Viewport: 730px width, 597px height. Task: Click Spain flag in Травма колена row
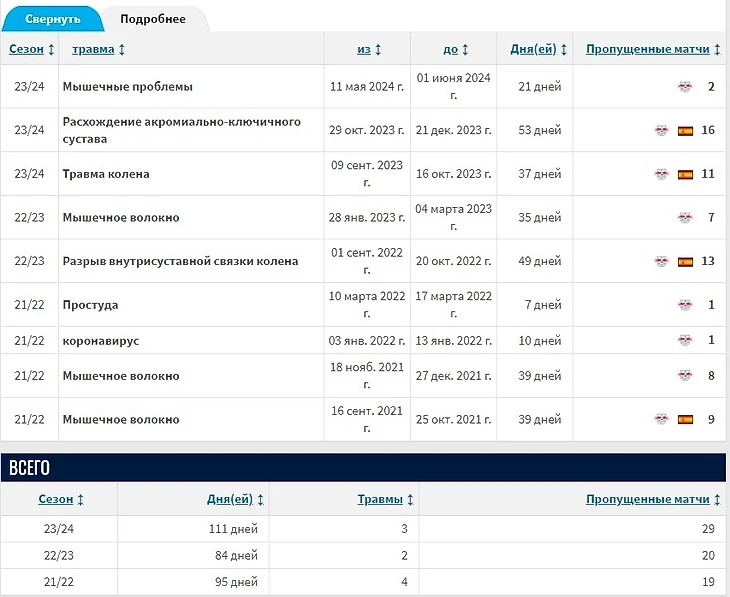pyautogui.click(x=685, y=174)
